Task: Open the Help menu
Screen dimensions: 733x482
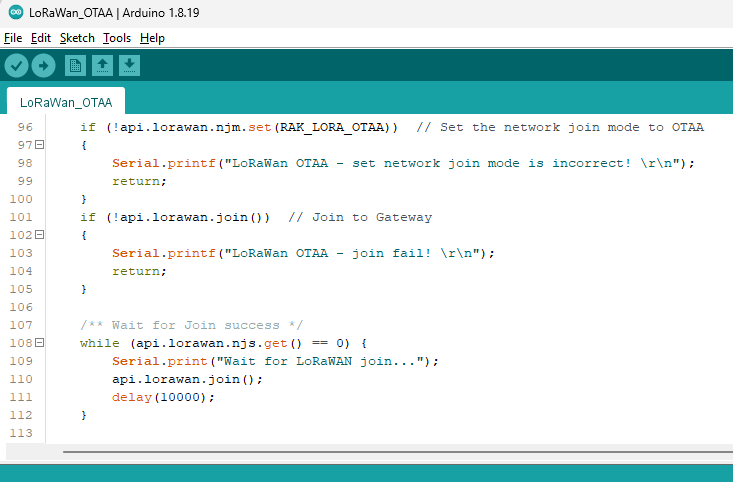Action: 152,38
